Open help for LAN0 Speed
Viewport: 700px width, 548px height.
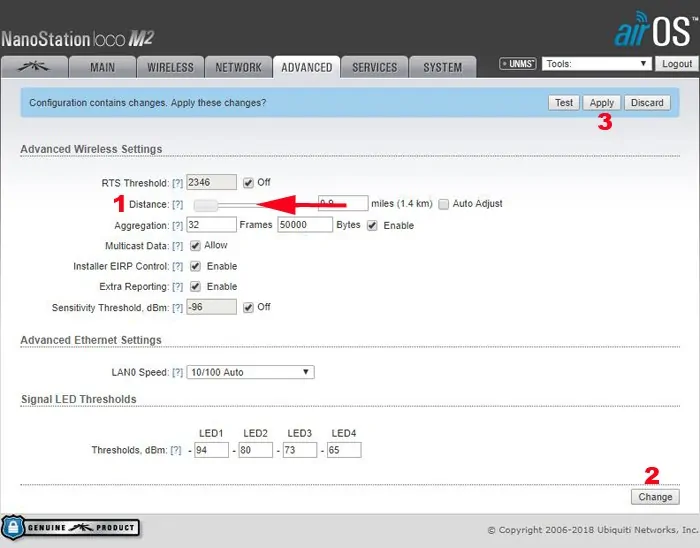coord(178,372)
